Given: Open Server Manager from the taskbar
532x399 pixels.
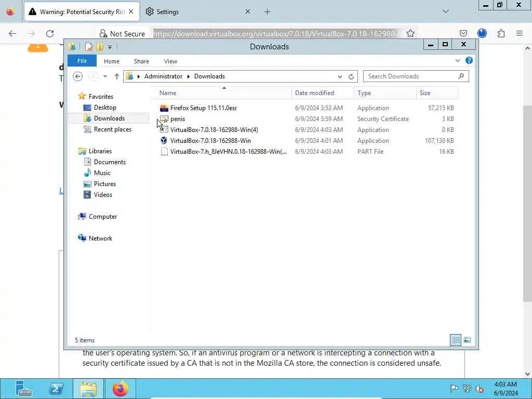Looking at the screenshot, I should (x=24, y=389).
